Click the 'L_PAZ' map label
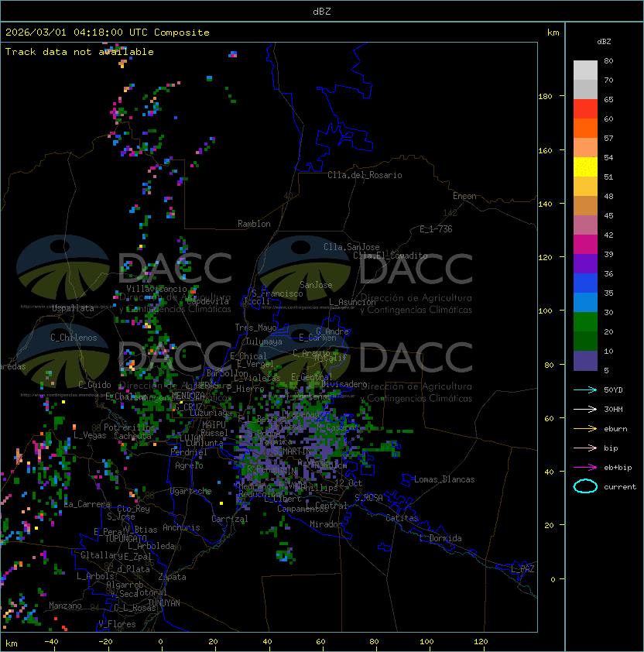 coord(522,569)
